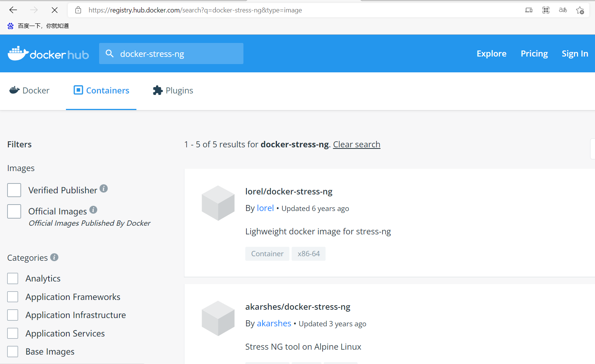
Task: Click the browser address bar URL
Action: [x=195, y=10]
